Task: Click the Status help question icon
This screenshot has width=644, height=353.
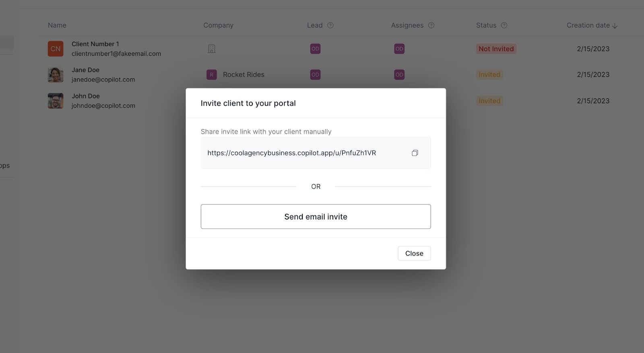Action: (504, 25)
